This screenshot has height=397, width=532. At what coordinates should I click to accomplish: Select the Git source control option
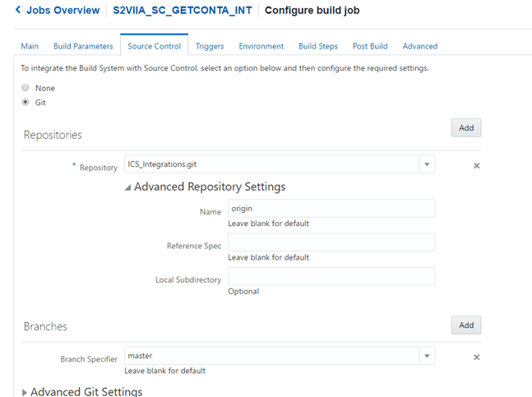point(25,103)
